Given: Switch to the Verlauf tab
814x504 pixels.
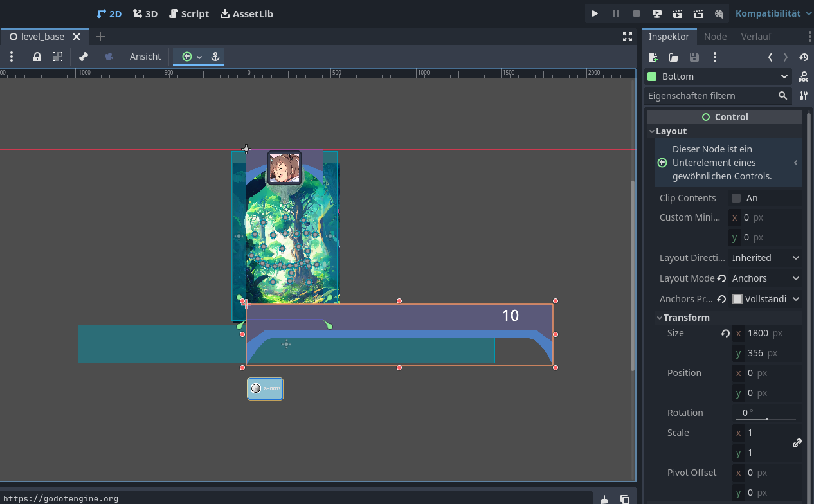Looking at the screenshot, I should click(x=756, y=37).
